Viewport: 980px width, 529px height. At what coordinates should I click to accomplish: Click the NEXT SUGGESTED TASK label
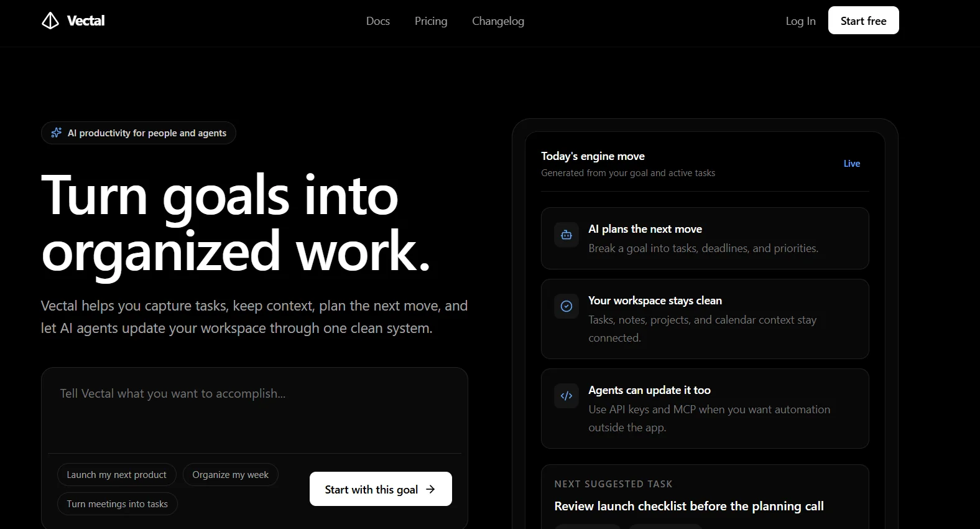613,484
